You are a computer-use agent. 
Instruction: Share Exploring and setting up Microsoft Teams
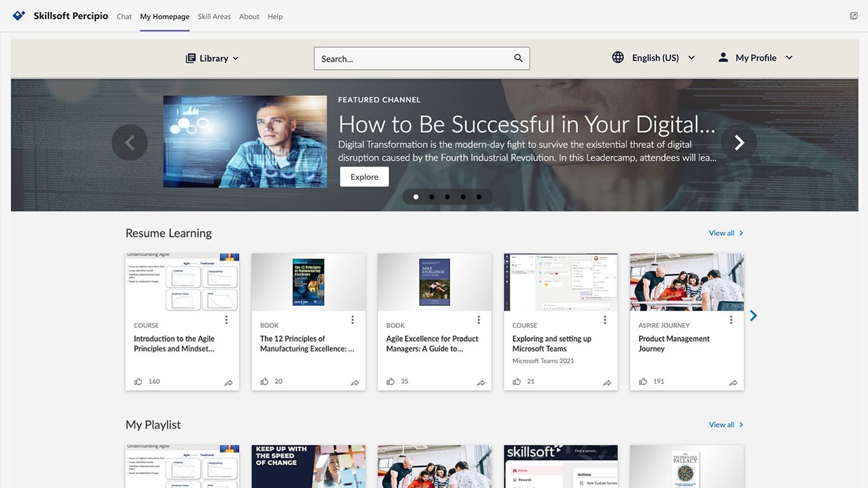pos(607,383)
